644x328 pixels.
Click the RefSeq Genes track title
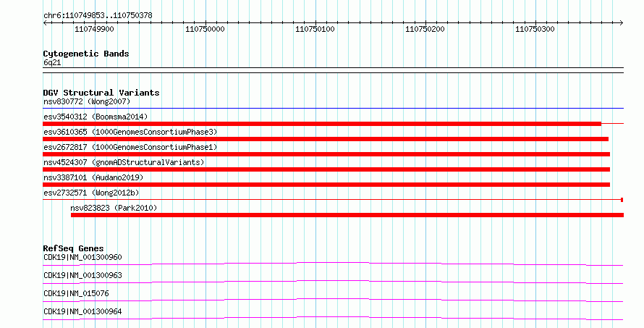pyautogui.click(x=73, y=248)
